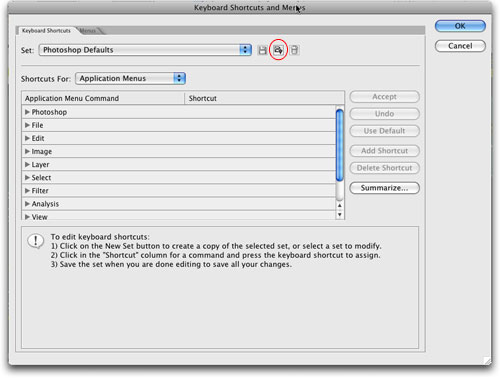Image resolution: width=500 pixels, height=378 pixels.
Task: Click the save set disk icon
Action: click(x=263, y=50)
